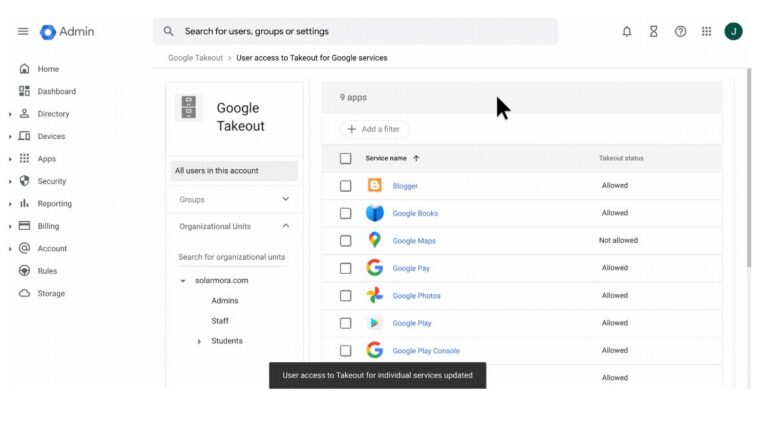Expand the Students organizational unit

[x=199, y=341]
